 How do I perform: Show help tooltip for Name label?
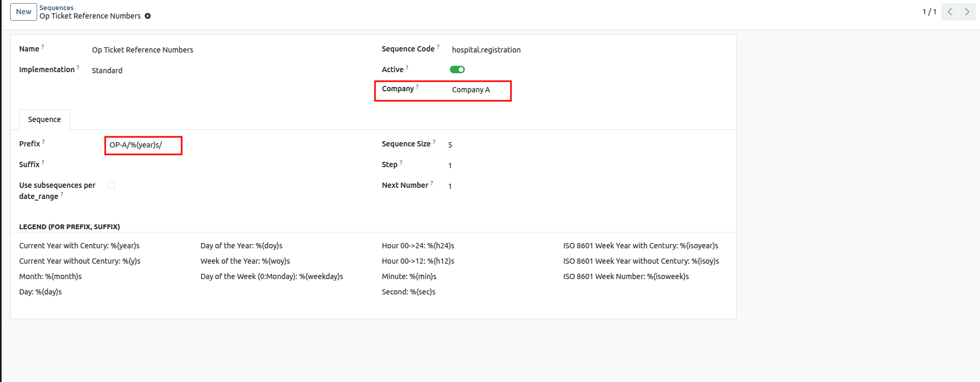[43, 47]
